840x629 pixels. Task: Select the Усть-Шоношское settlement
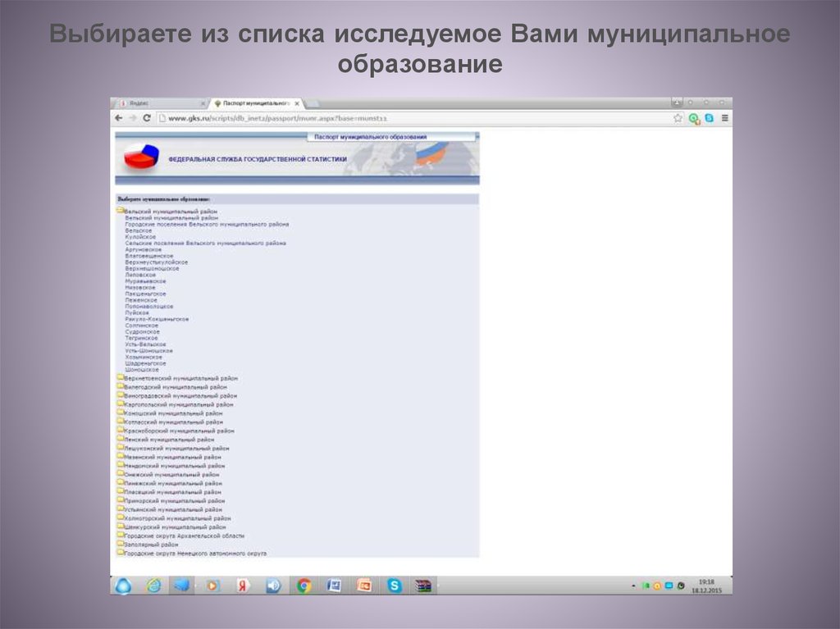(x=148, y=351)
